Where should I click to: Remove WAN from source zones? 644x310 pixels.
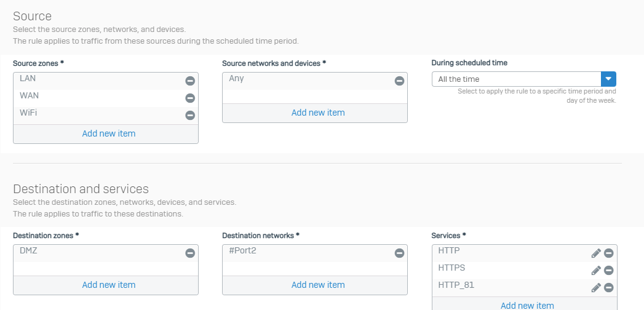[189, 98]
